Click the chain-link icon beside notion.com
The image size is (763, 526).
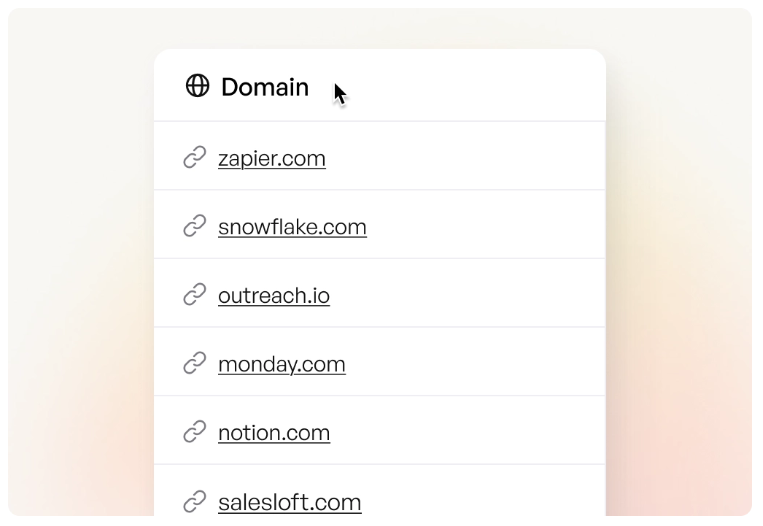[195, 432]
